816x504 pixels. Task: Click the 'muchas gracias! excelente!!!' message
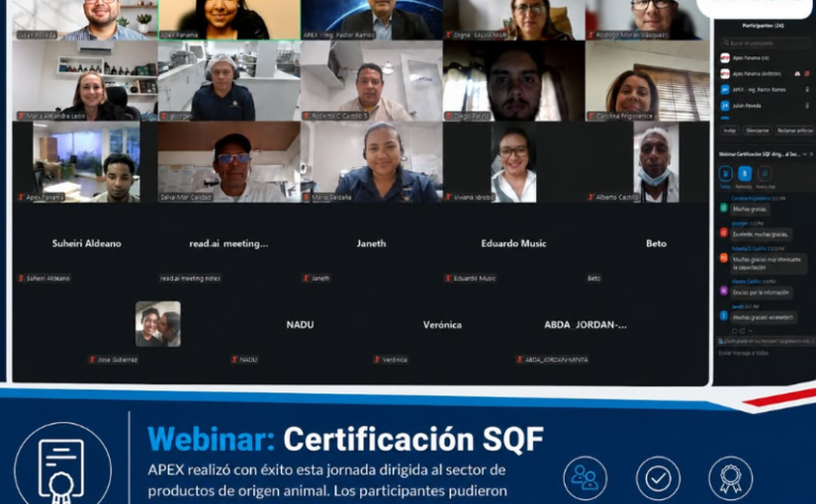pyautogui.click(x=763, y=318)
